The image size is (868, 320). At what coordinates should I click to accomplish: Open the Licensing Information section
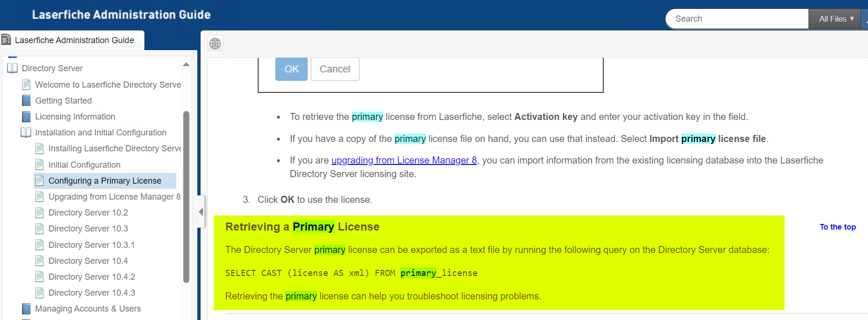tap(75, 117)
